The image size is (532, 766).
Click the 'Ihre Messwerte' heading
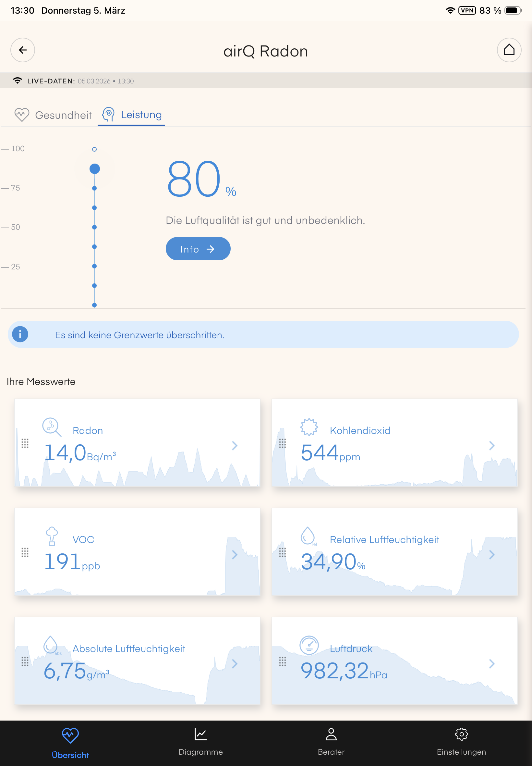41,381
